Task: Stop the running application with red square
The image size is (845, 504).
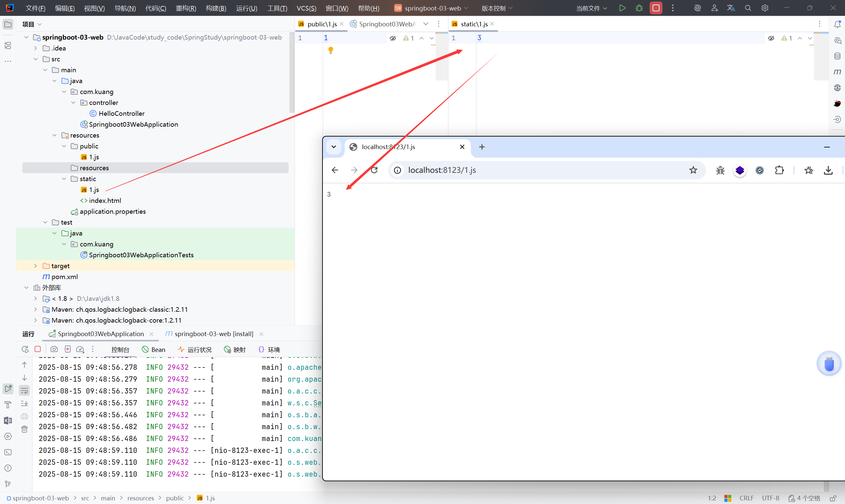Action: 656,8
